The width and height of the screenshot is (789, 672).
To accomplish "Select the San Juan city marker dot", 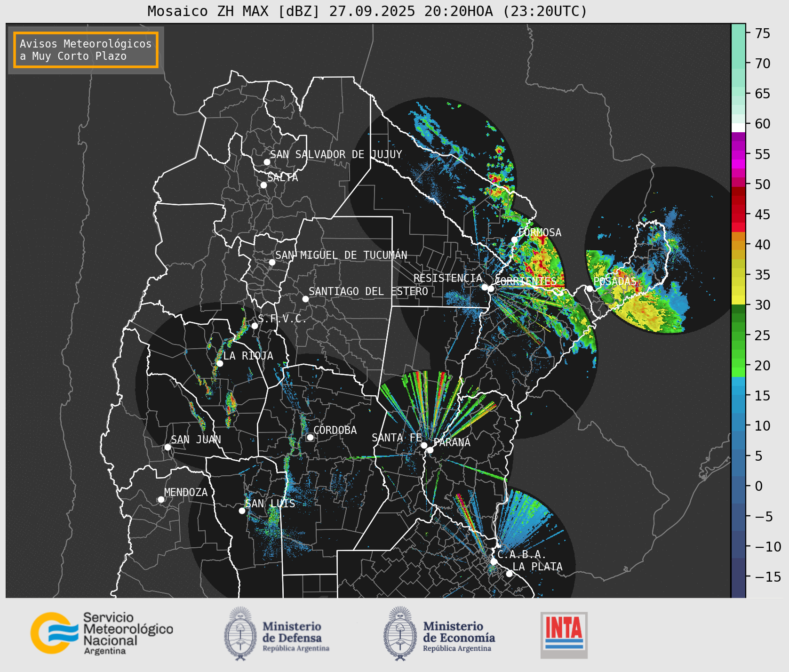I will point(167,447).
